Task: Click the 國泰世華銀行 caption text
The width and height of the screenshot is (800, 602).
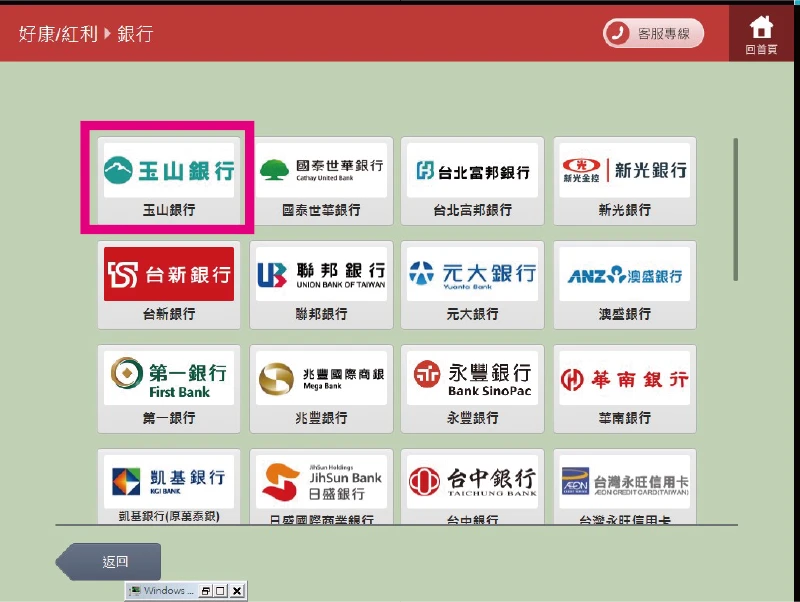Action: coord(321,210)
